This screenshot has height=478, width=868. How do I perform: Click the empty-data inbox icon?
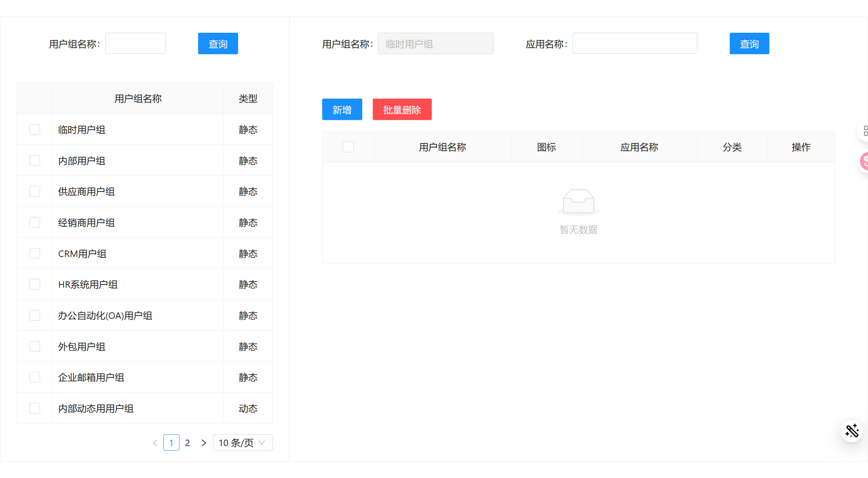point(578,201)
